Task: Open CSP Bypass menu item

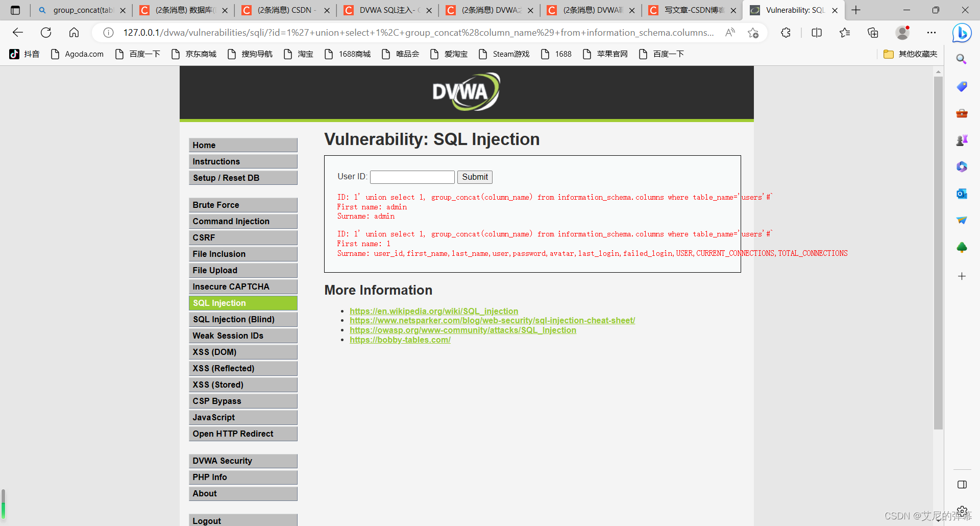Action: coord(243,401)
